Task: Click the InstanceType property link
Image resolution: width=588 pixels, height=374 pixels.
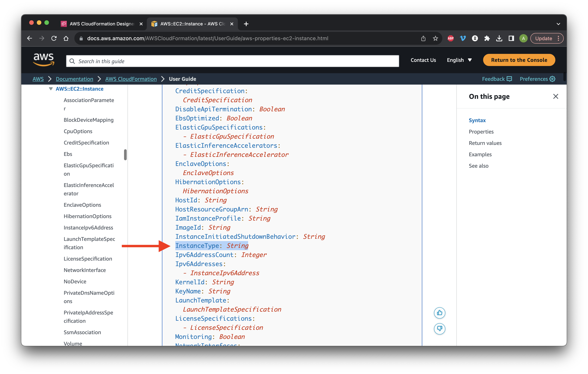Action: (x=197, y=246)
